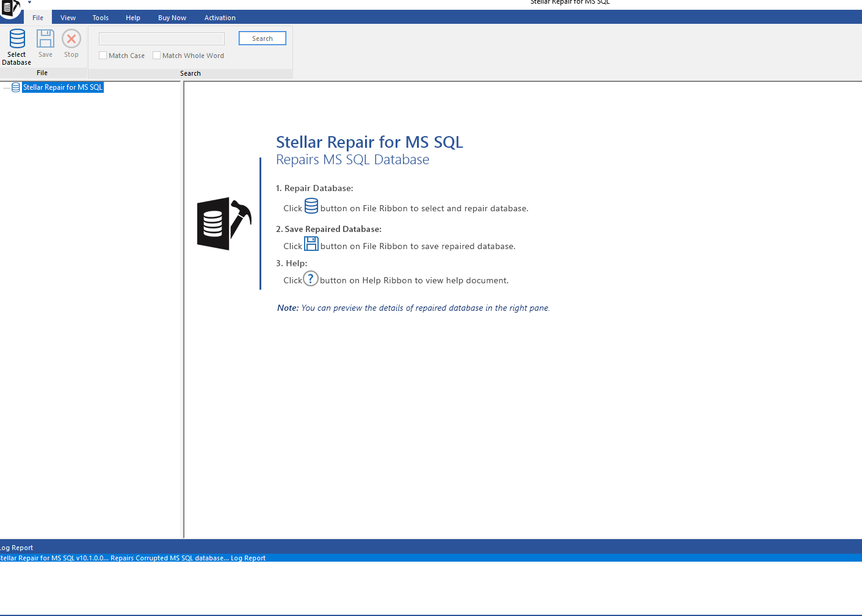Click the Search group label in ribbon
862x616 pixels.
190,73
